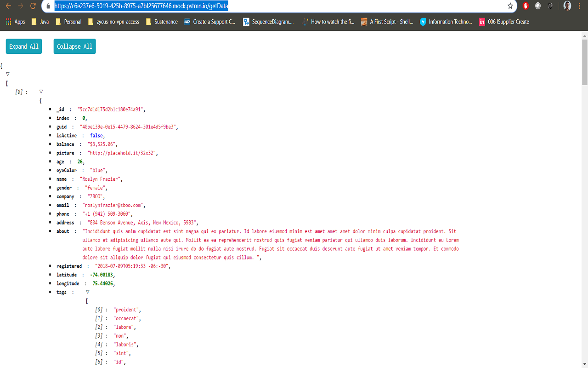The width and height of the screenshot is (588, 368).
Task: Open the How to watch the fi... bookmark
Action: pos(328,22)
